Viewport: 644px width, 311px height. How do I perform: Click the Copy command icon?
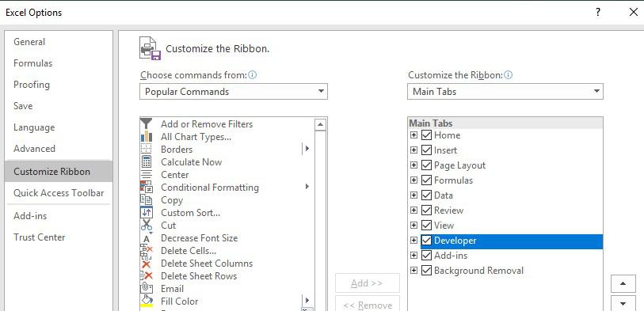click(x=147, y=200)
